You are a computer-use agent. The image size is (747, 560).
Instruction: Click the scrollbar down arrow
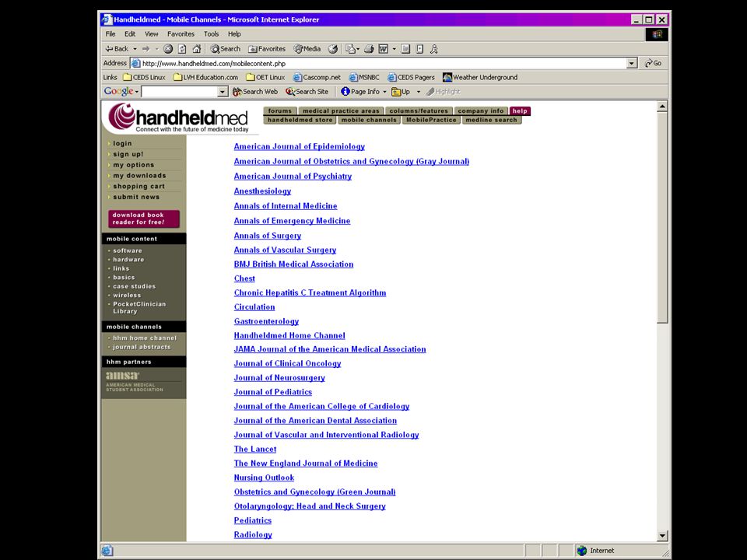click(x=662, y=536)
